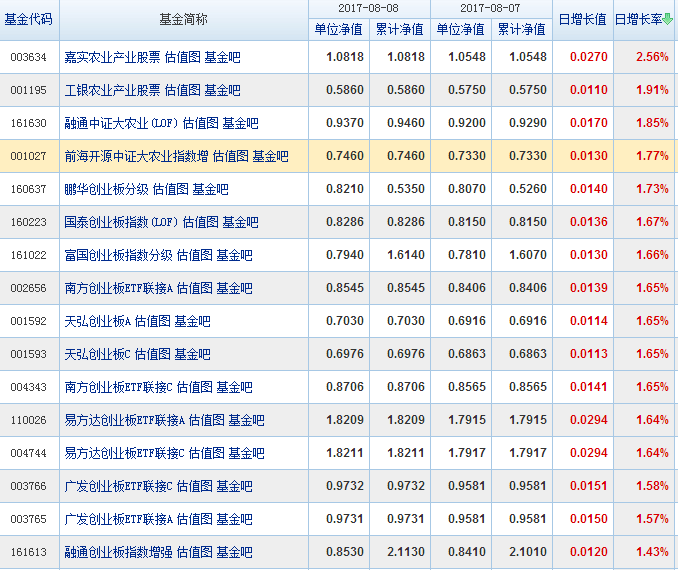The width and height of the screenshot is (678, 570).
Task: Select fund code 161630
Action: tap(29, 123)
